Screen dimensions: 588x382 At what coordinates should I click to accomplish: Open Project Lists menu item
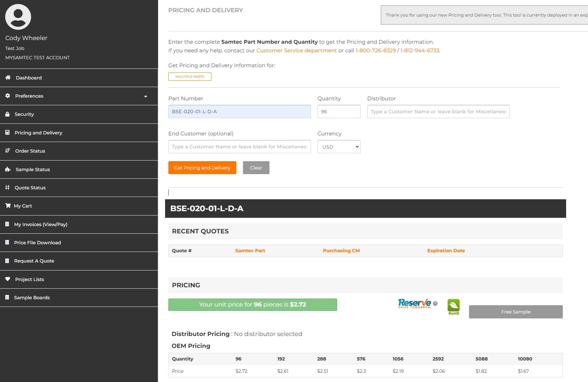(x=79, y=279)
